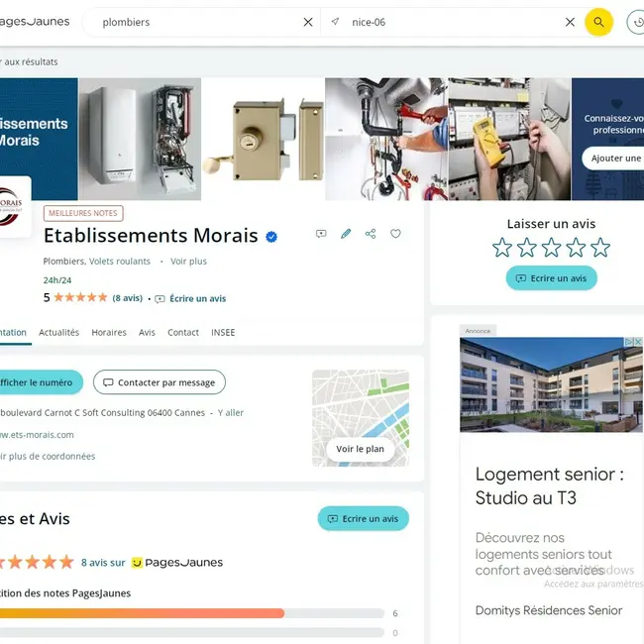Click the Plombiers category link
644x644 pixels.
pyautogui.click(x=63, y=262)
